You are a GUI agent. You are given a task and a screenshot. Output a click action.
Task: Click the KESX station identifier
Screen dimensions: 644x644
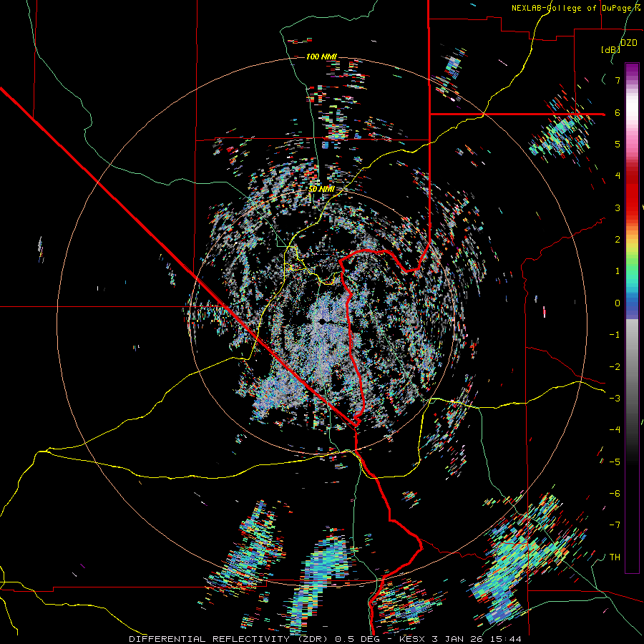(413, 639)
